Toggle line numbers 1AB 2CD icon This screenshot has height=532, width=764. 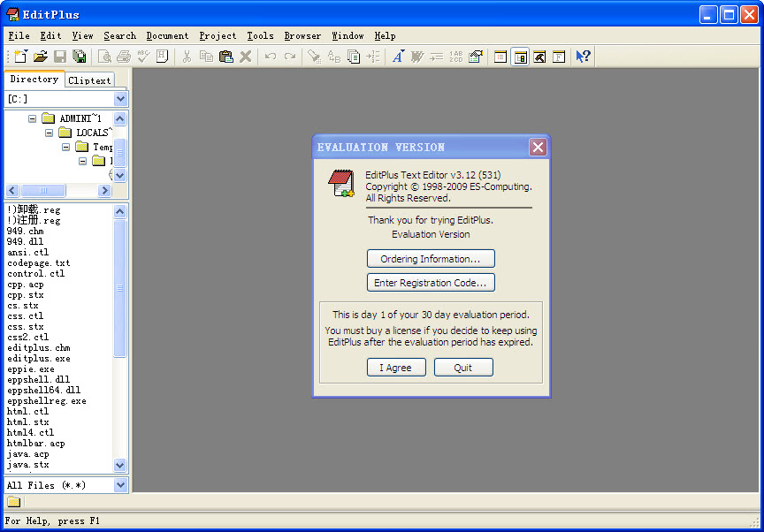[x=456, y=57]
